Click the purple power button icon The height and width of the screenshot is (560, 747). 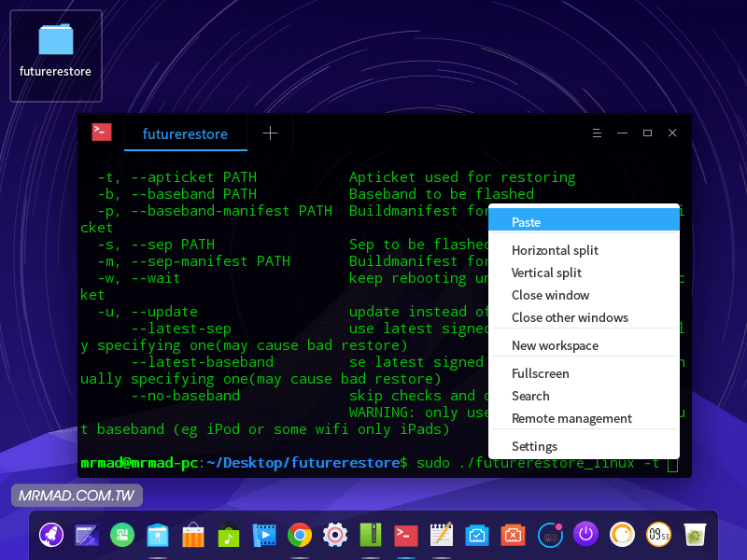[585, 535]
